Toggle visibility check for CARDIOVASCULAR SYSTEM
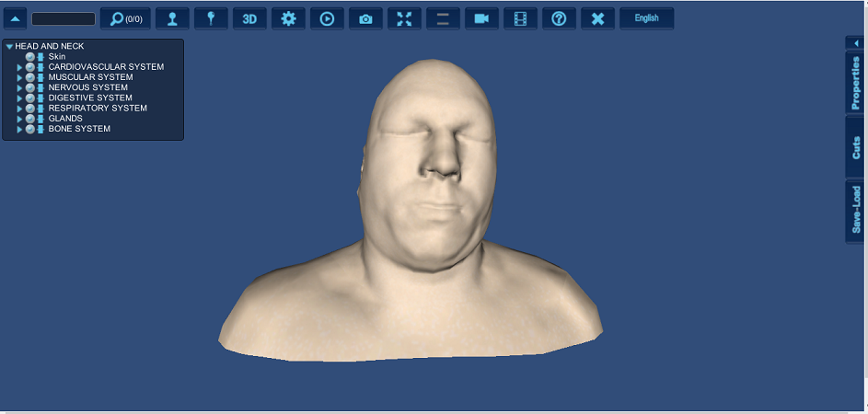Viewport: 868px width, 414px height. 29,67
